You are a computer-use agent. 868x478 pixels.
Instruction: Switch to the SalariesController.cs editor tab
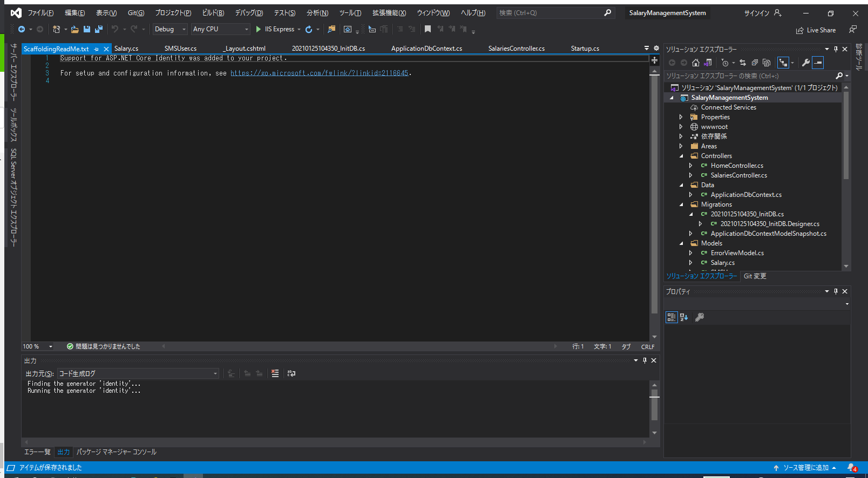(517, 49)
